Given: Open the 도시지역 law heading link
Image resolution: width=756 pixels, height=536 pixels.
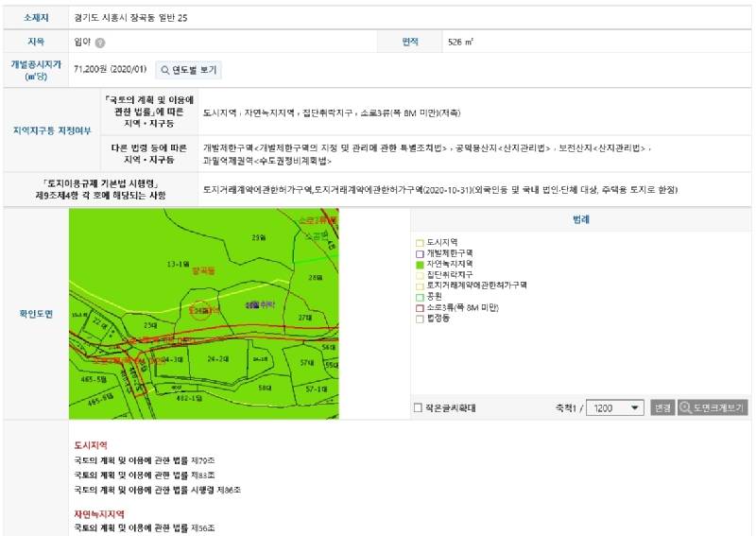Looking at the screenshot, I should (x=91, y=445).
